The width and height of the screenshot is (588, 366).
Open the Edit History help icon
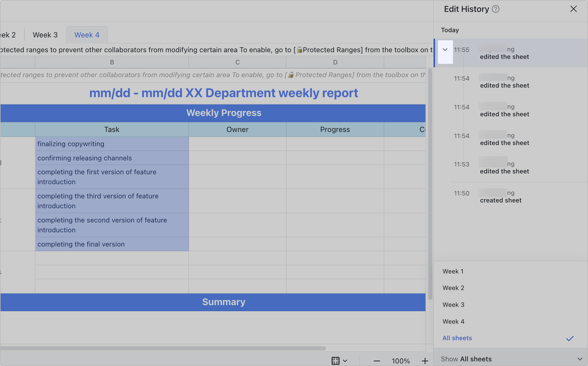click(x=495, y=9)
